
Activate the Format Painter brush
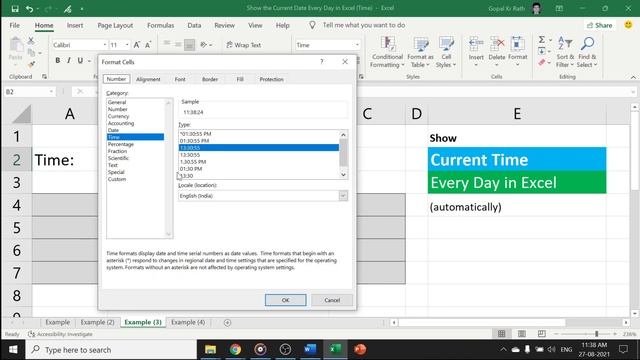point(31,64)
